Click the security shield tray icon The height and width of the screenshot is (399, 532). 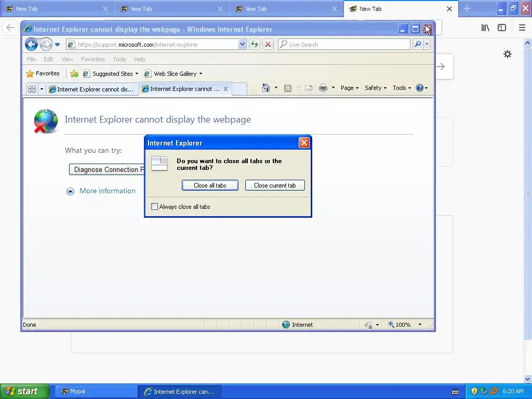click(474, 391)
